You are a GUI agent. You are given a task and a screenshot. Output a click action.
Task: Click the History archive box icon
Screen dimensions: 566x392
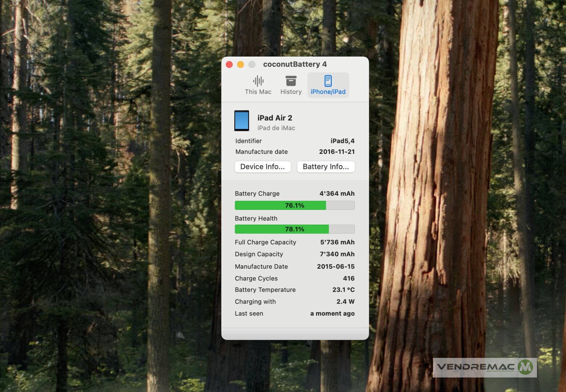pyautogui.click(x=291, y=81)
